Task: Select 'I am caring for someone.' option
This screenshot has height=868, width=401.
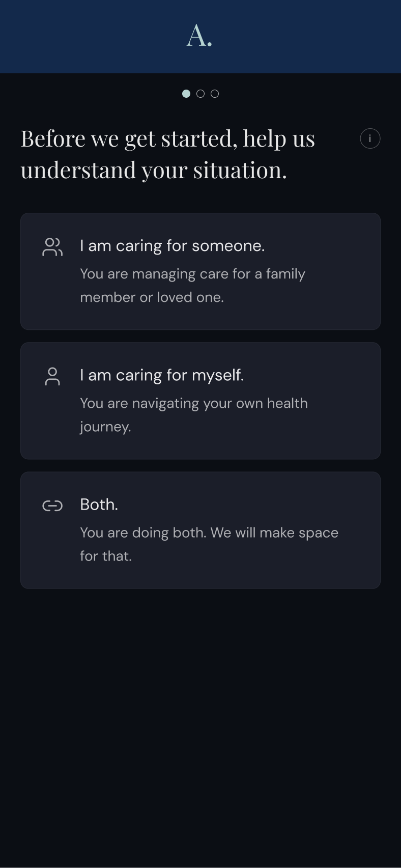Action: point(200,271)
